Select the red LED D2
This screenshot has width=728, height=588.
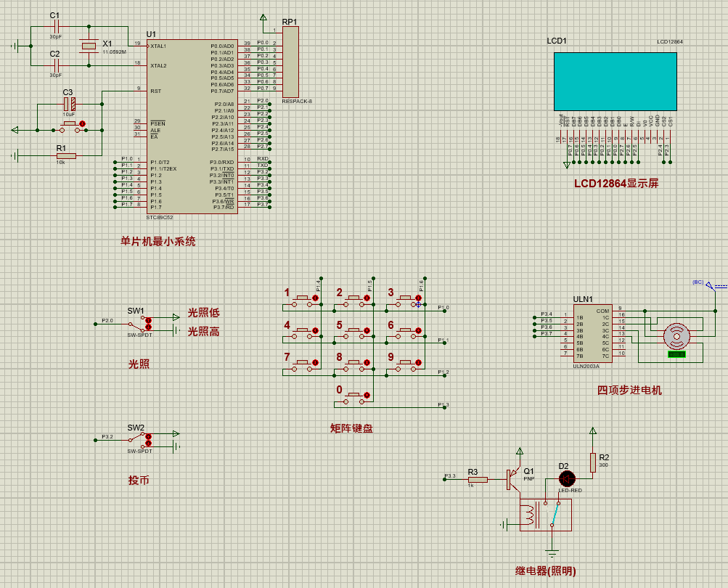(567, 478)
